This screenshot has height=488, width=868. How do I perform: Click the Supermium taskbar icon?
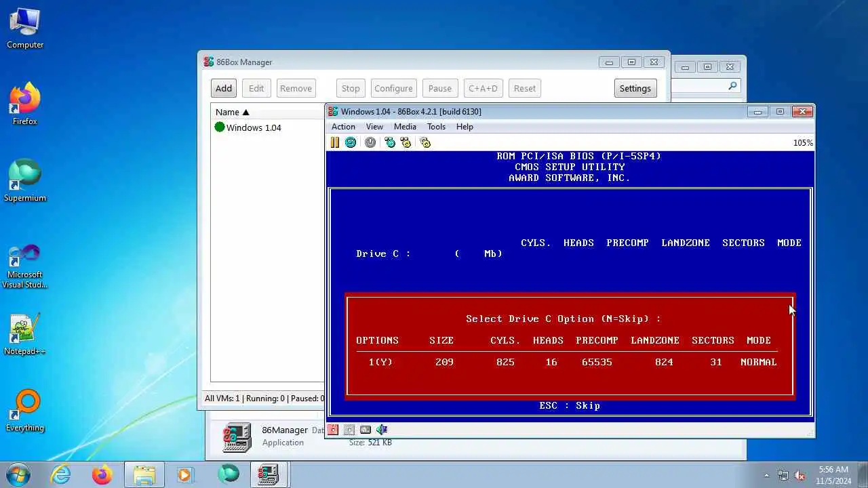pos(229,474)
